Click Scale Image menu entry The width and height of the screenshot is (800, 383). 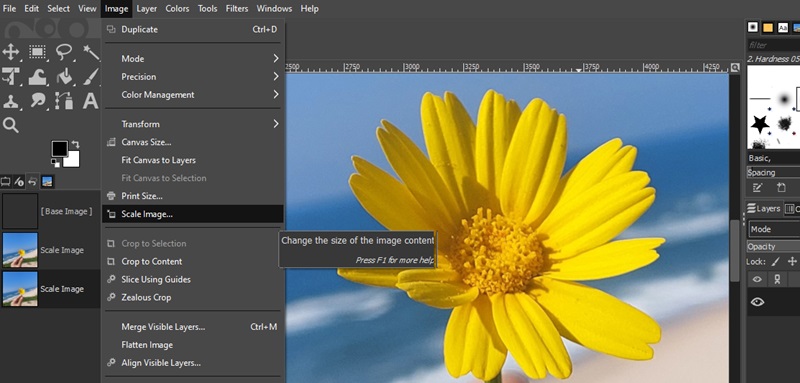coord(193,214)
